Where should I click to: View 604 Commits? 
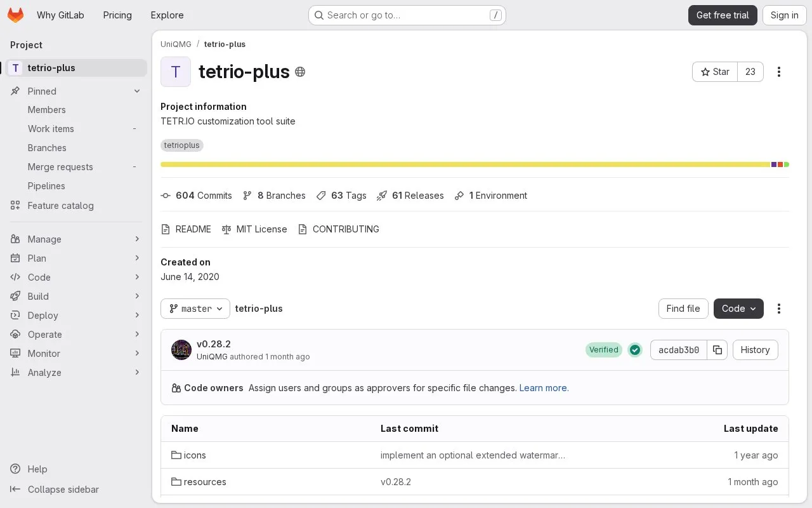click(197, 196)
